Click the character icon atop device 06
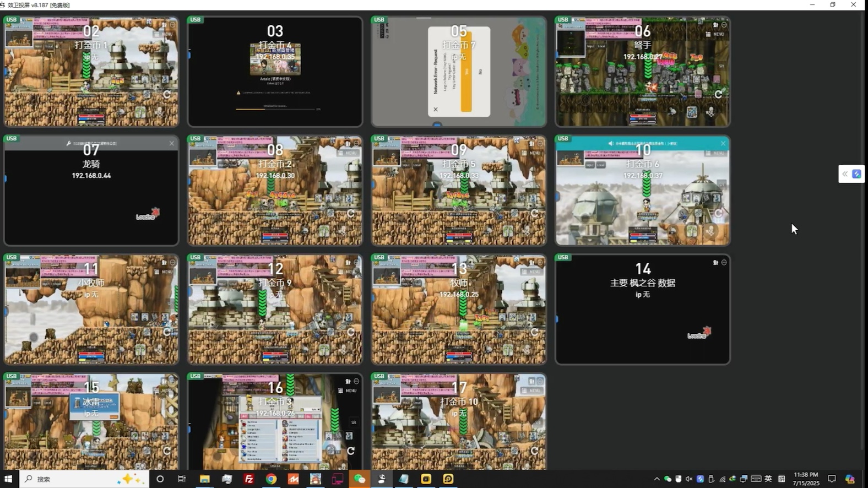This screenshot has width=868, height=488. (715, 25)
